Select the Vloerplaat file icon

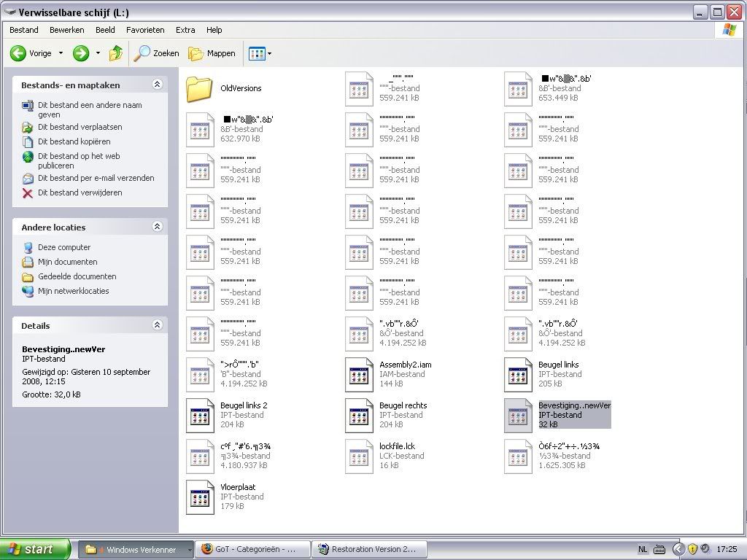point(200,497)
